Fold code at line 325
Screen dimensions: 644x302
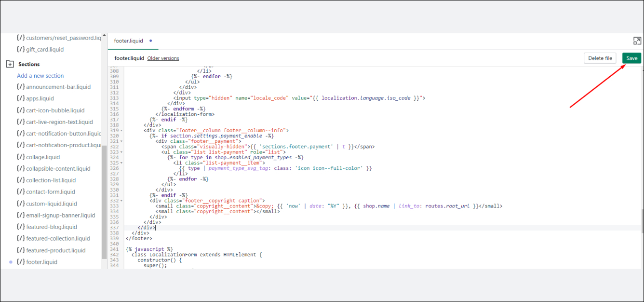(x=121, y=163)
